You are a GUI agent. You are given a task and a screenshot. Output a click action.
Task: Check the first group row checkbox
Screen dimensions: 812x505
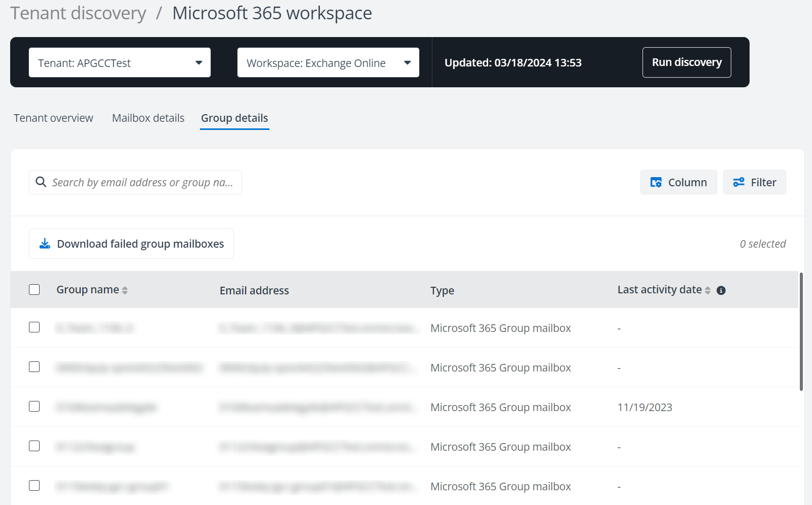34,327
